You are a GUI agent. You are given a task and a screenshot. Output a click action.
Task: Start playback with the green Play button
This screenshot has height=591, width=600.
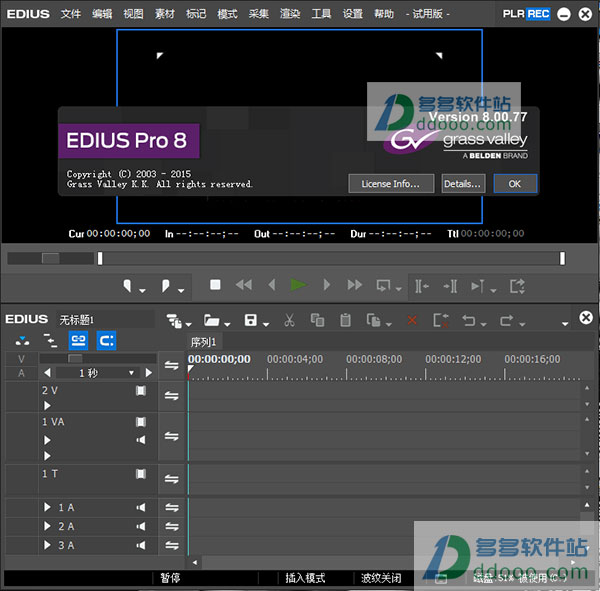(x=298, y=285)
